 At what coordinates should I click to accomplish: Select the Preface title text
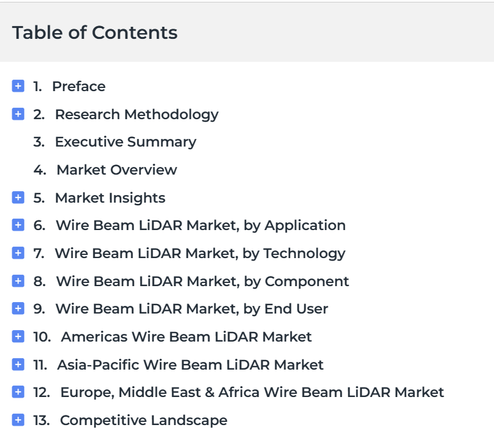(79, 86)
